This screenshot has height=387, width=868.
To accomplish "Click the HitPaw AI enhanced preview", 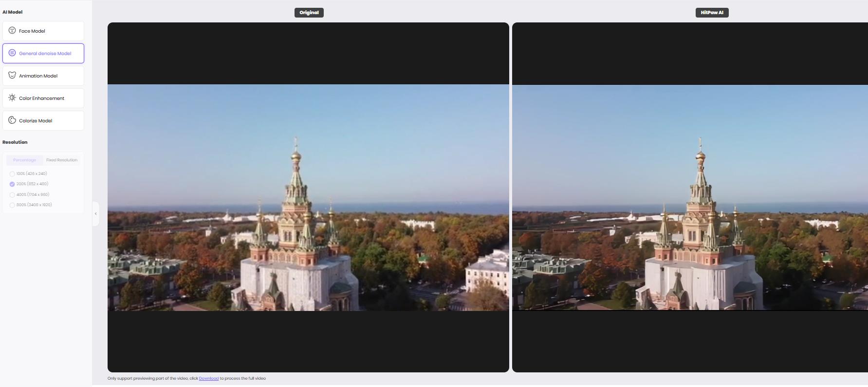I will (x=690, y=197).
